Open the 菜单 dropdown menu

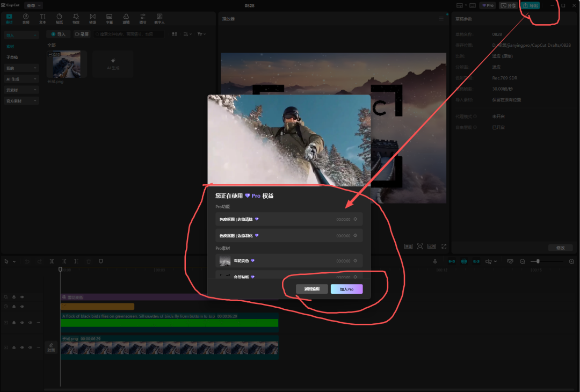33,5
